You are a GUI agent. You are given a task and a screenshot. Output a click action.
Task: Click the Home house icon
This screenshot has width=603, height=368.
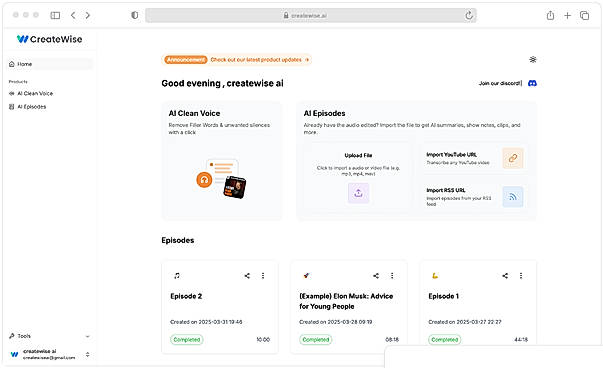[12, 64]
